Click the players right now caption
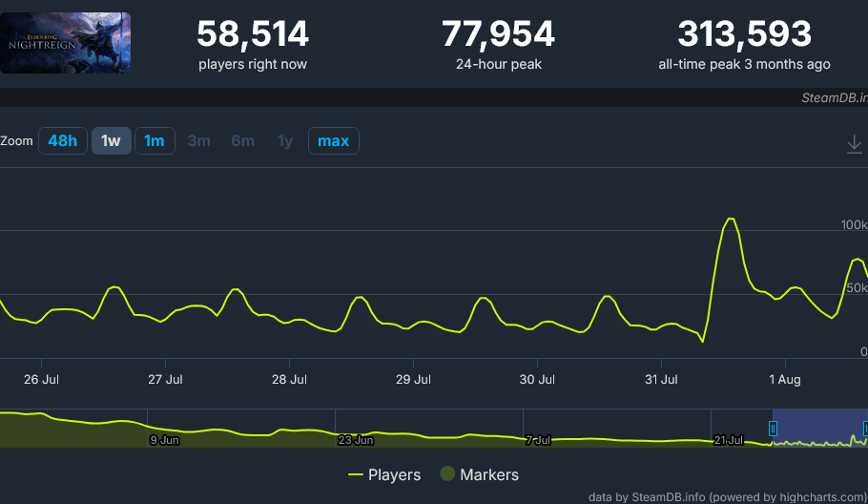The width and height of the screenshot is (868, 504). pyautogui.click(x=253, y=64)
